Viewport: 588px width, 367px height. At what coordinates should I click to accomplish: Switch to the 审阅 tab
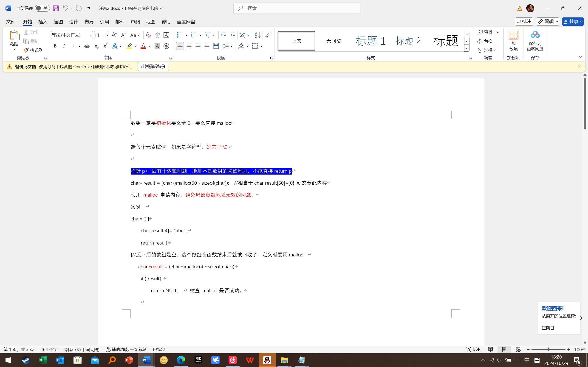[x=135, y=22]
